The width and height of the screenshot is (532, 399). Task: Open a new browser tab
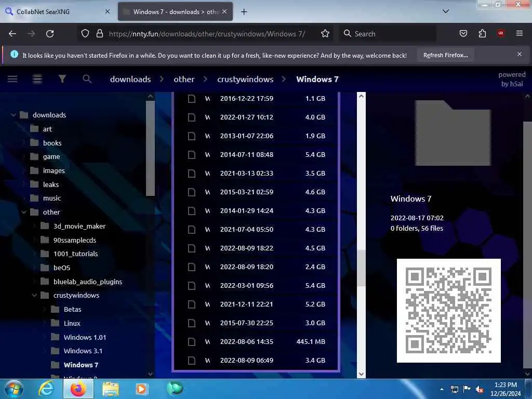point(244,12)
